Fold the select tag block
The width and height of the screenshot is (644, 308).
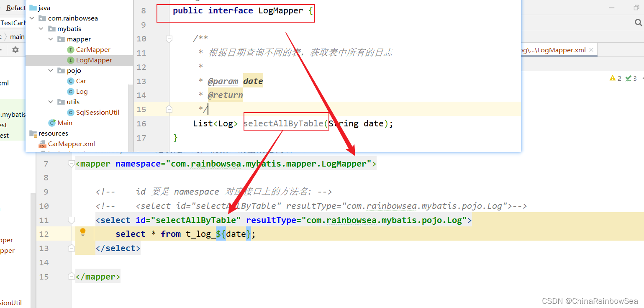click(x=72, y=220)
